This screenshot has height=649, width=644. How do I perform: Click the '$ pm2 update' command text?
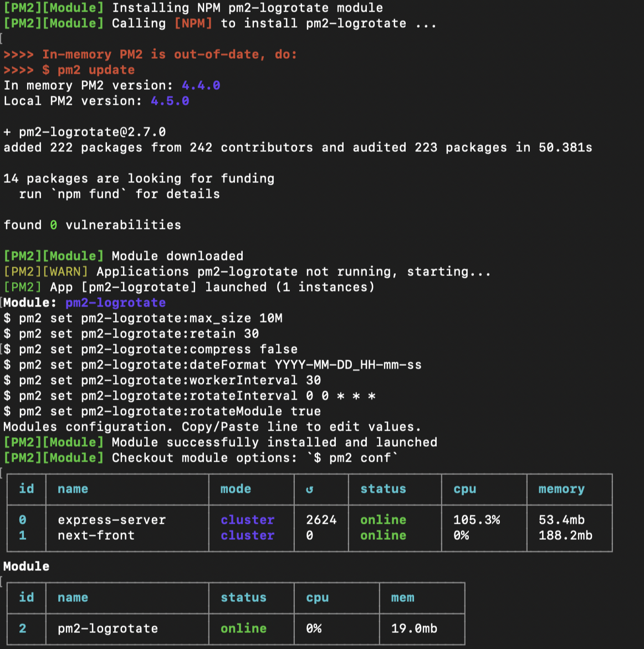click(88, 70)
